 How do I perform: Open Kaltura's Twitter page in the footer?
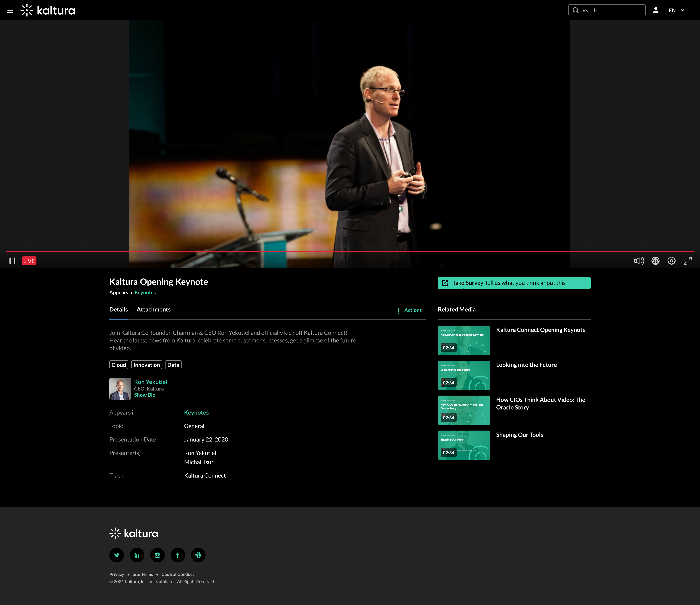coord(116,555)
